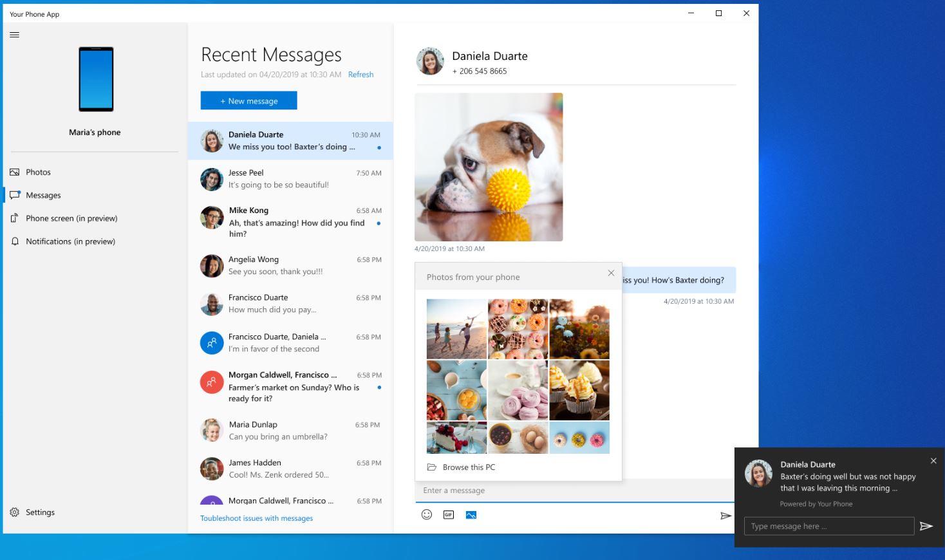Open the bulldog photo in the chat
Viewport: 945px width, 560px height.
tap(489, 167)
